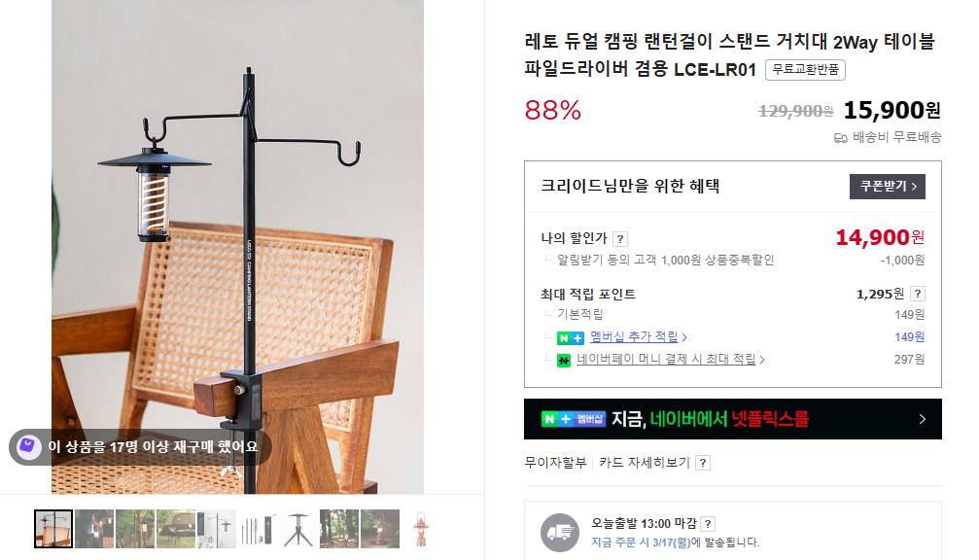Click the 카드 자세히보기 question mark icon

pos(703,463)
